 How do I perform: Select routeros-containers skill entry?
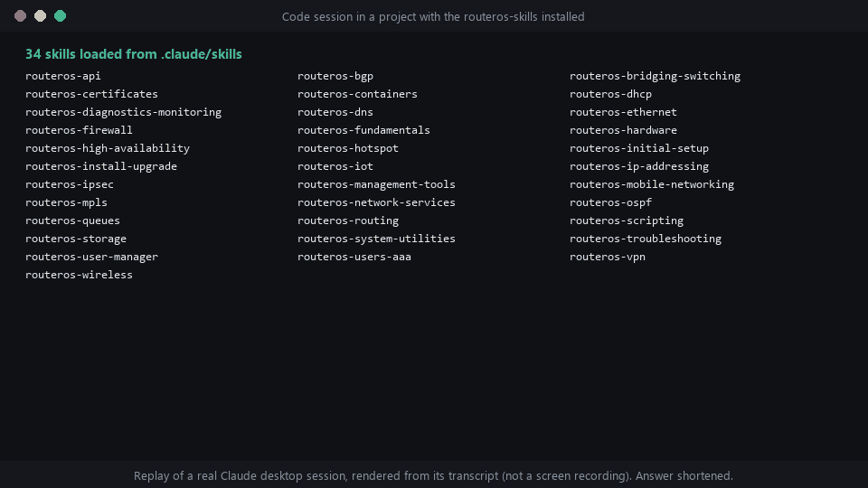[358, 94]
